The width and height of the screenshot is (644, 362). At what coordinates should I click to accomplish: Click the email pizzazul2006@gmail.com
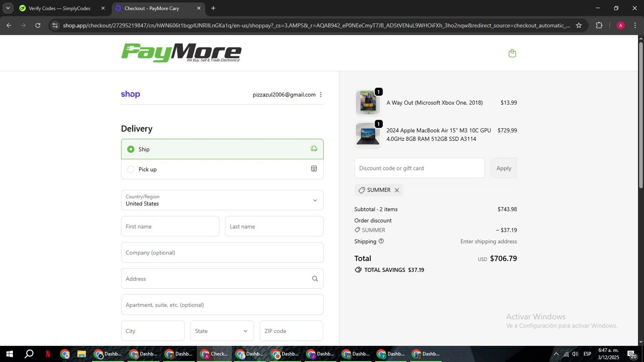[x=284, y=95]
